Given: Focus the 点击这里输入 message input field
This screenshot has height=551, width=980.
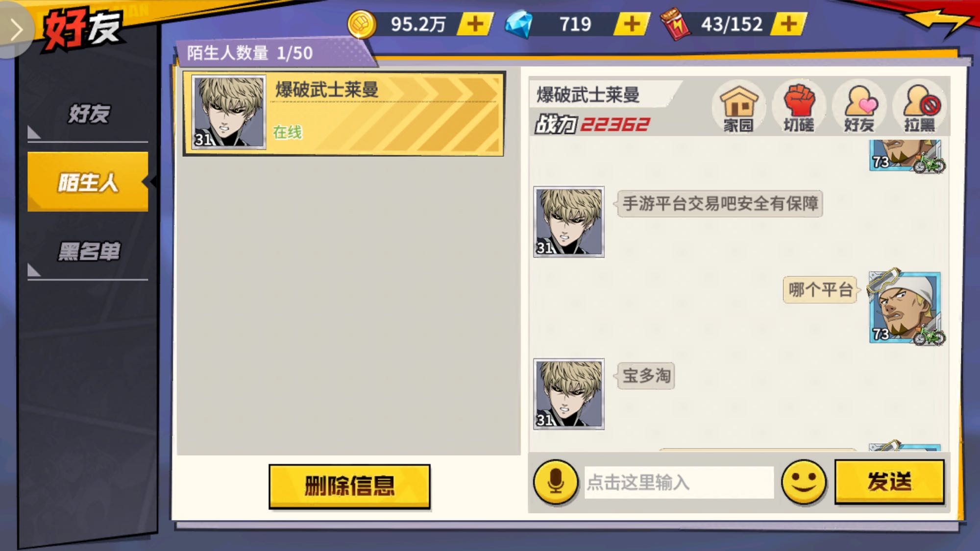Looking at the screenshot, I should (x=679, y=482).
